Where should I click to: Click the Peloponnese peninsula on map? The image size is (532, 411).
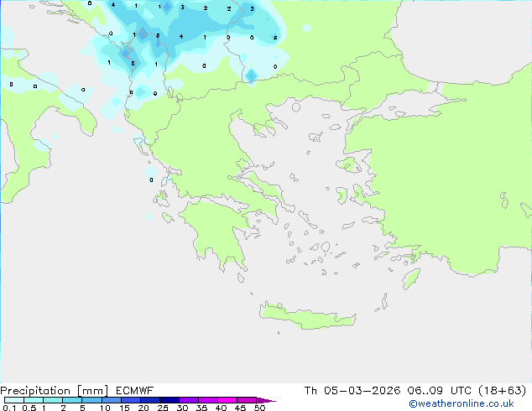tap(217, 231)
